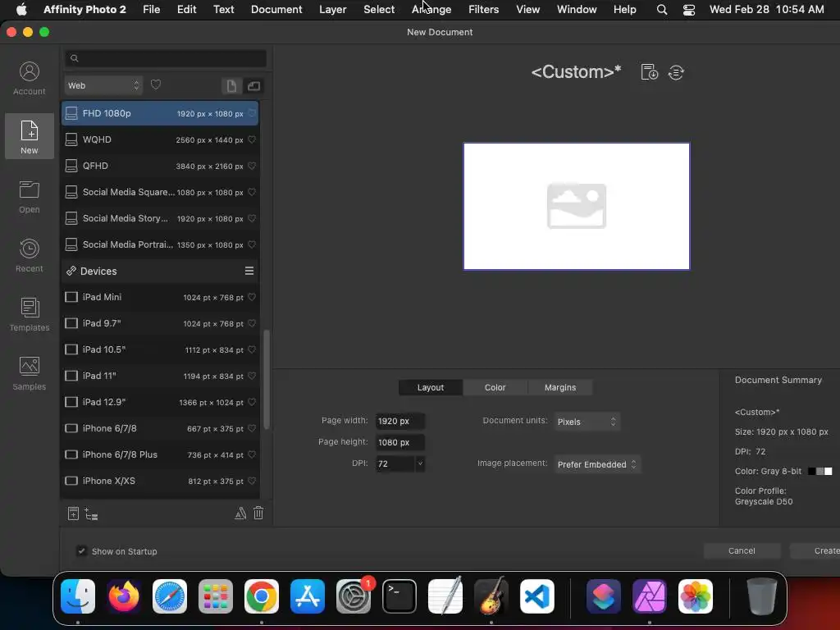Favorite the WQHD preset
This screenshot has height=630, width=840.
252,139
